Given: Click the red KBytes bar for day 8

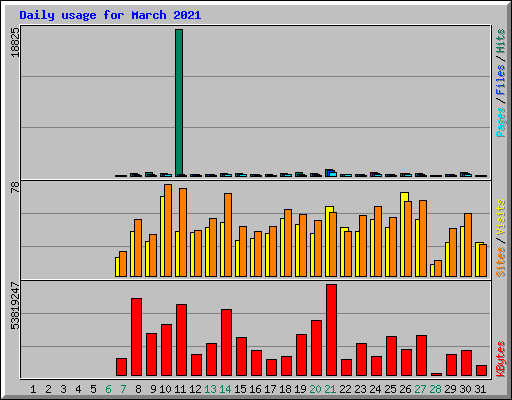Looking at the screenshot, I should (x=136, y=337).
